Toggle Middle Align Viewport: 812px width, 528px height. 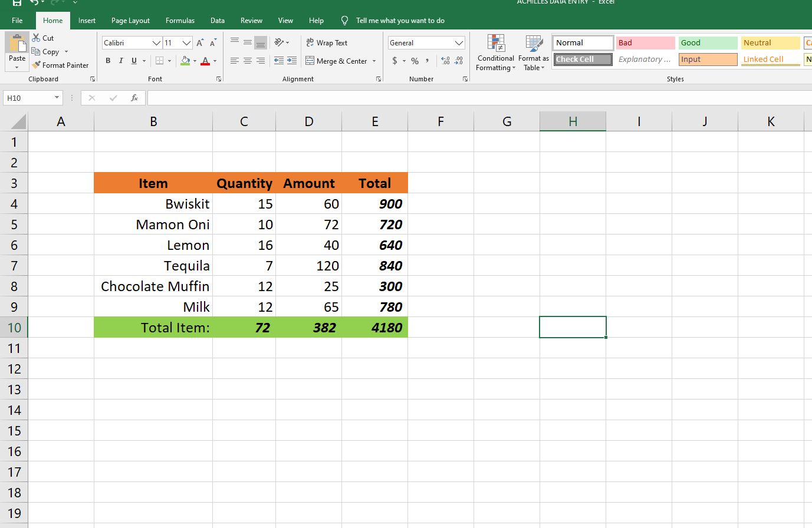[x=247, y=42]
